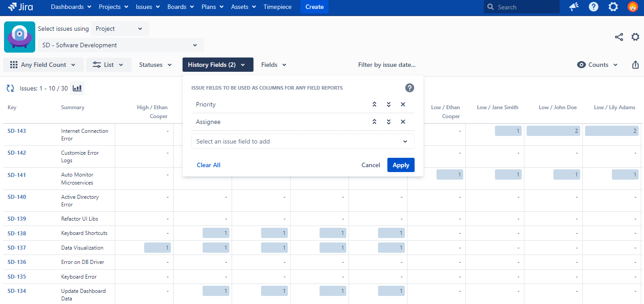
Task: Open the Any Field Count report dropdown
Action: [43, 65]
